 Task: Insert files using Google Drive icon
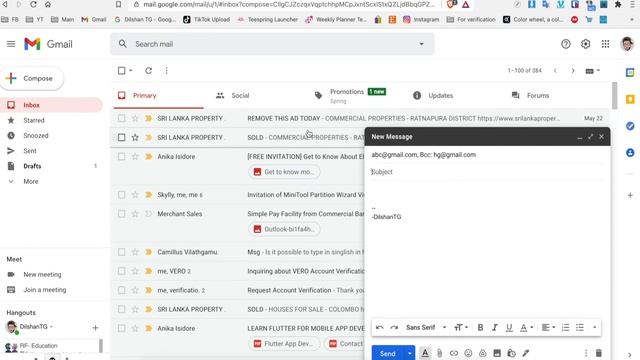point(482,353)
